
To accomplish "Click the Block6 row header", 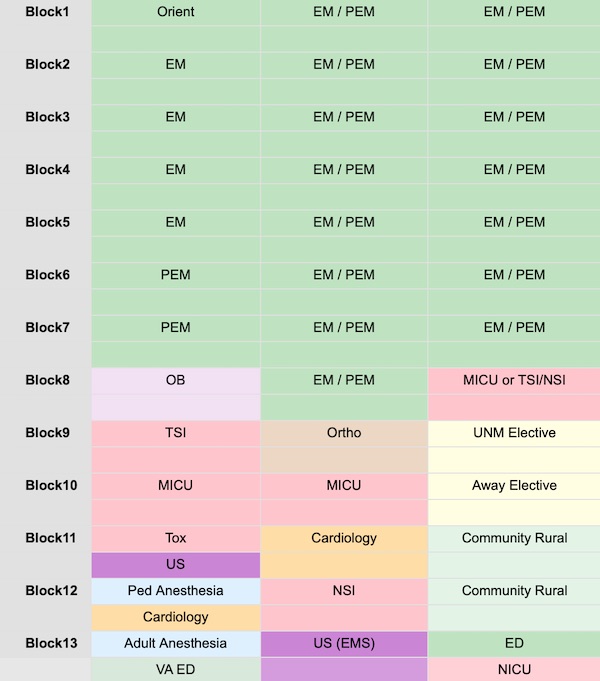I will (x=47, y=275).
